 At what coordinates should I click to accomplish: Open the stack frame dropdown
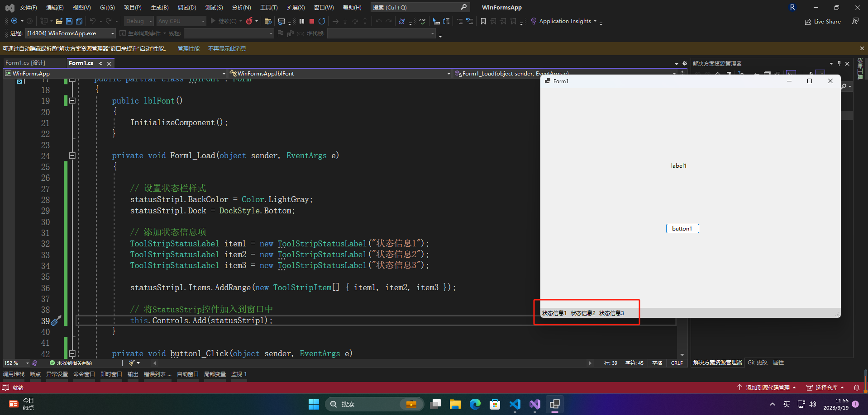point(382,33)
